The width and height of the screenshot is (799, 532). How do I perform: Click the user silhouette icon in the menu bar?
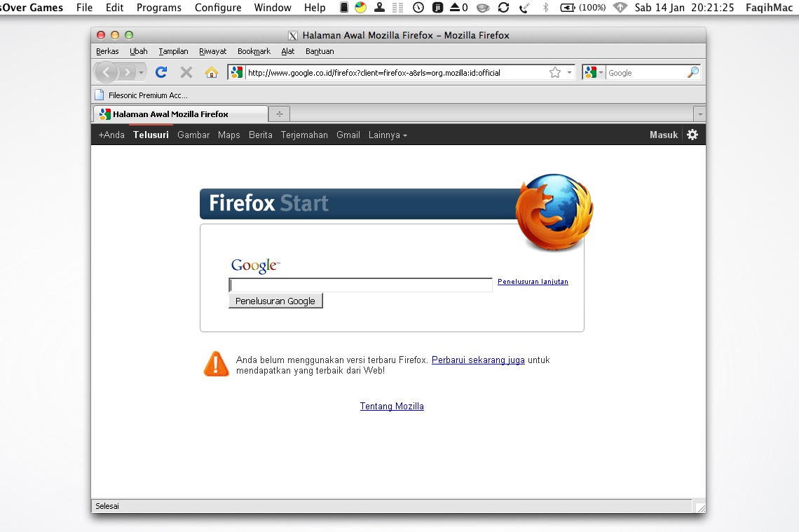point(379,7)
